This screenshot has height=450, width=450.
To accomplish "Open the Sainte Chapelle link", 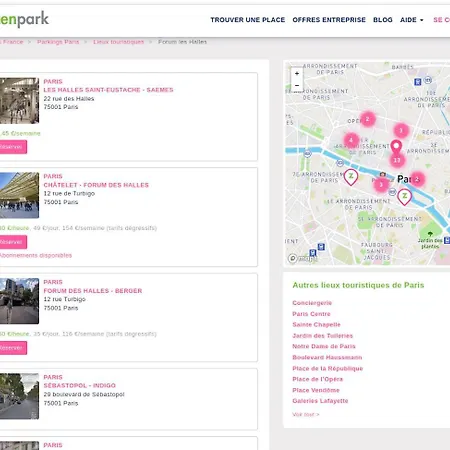I will [x=316, y=325].
